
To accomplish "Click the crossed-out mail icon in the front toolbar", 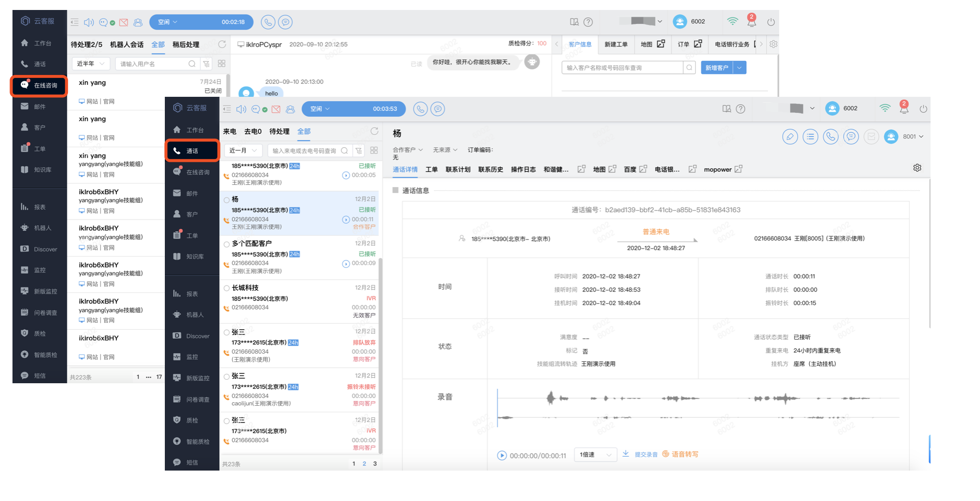I will tap(276, 109).
